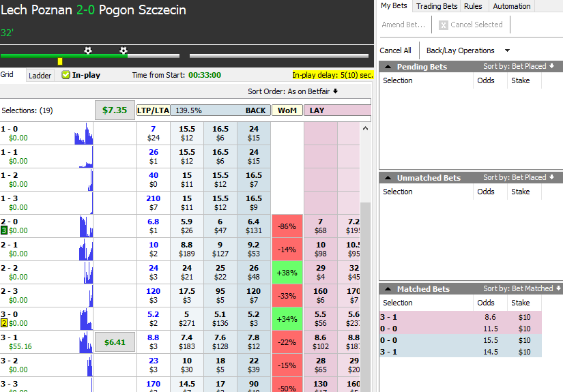
Task: Click the yellow 2 badge on 3 - 0 row
Action: click(4, 323)
